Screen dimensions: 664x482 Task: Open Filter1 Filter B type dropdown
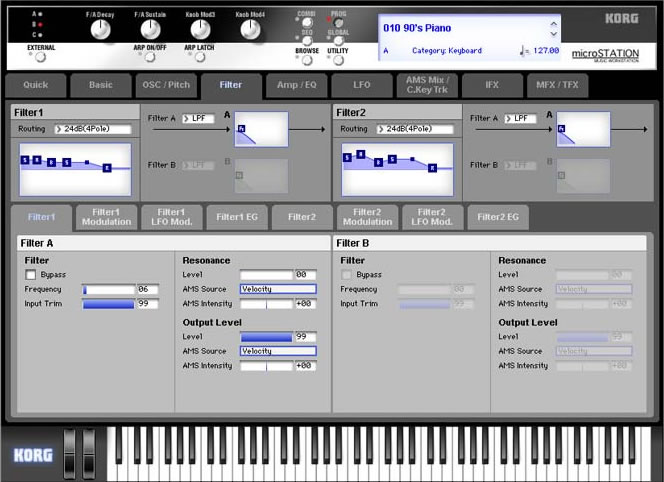[198, 165]
